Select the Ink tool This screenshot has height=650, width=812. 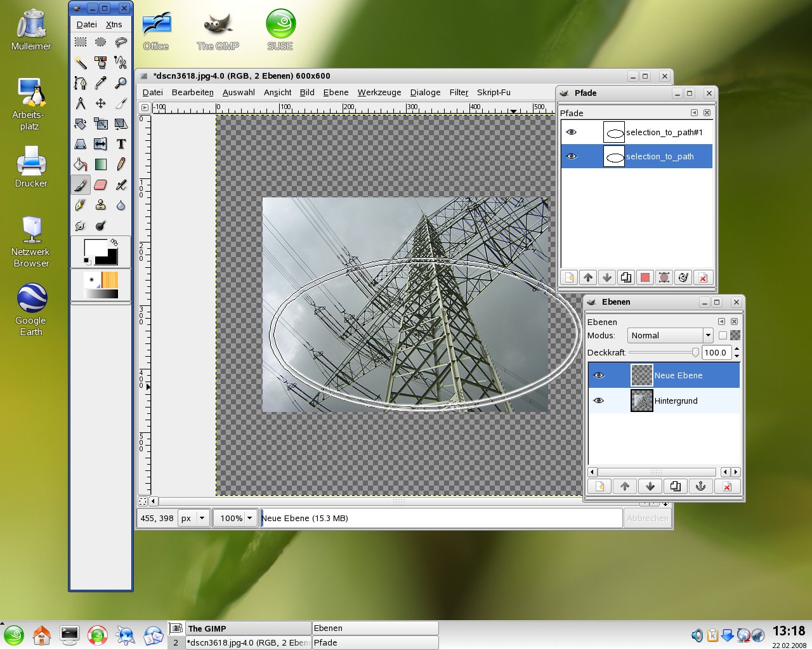[x=81, y=205]
